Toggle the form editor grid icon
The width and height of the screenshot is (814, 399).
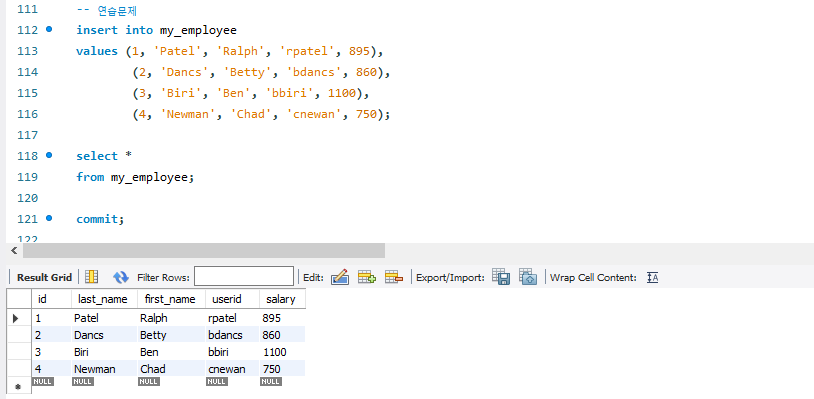[92, 277]
